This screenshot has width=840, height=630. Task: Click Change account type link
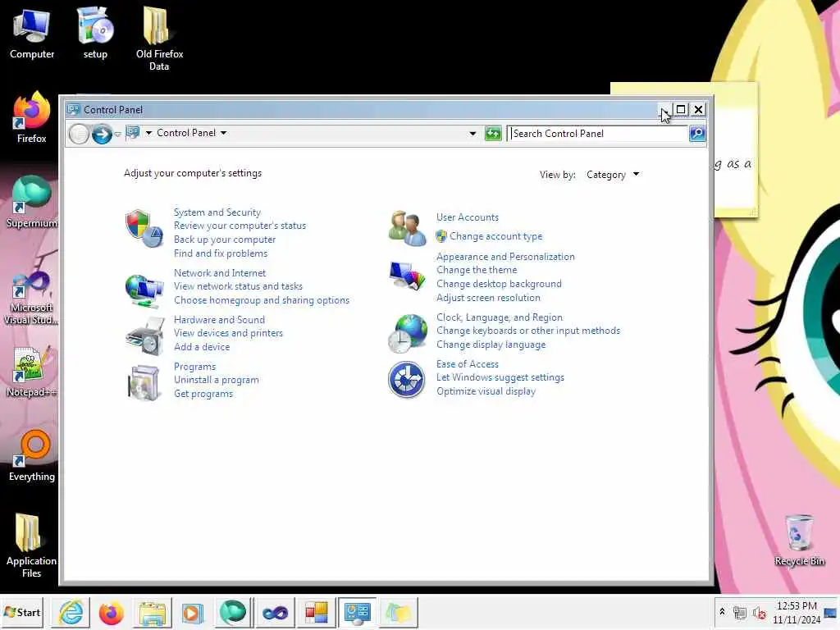(495, 236)
